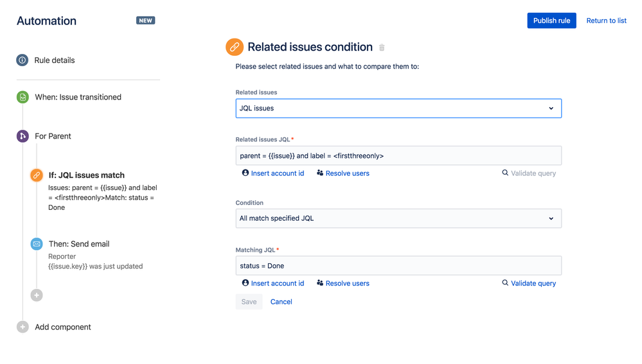The height and width of the screenshot is (364, 642).
Task: Click the Cancel link
Action: coord(281,302)
